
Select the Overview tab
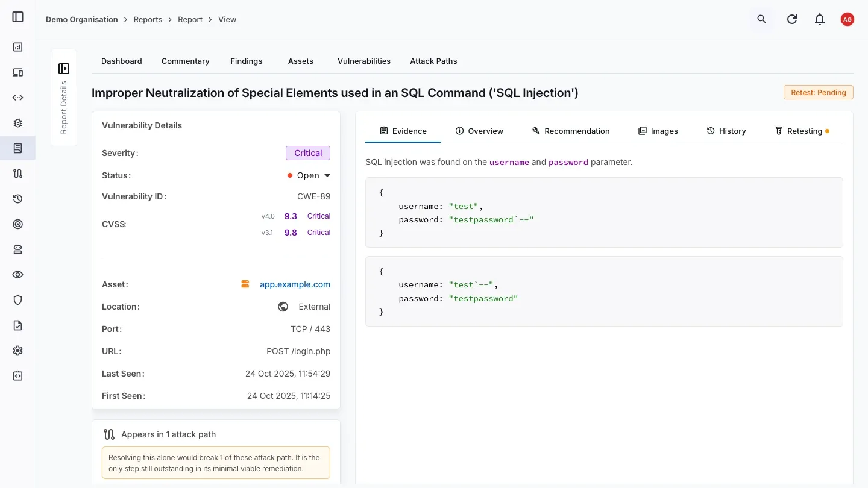(x=479, y=131)
